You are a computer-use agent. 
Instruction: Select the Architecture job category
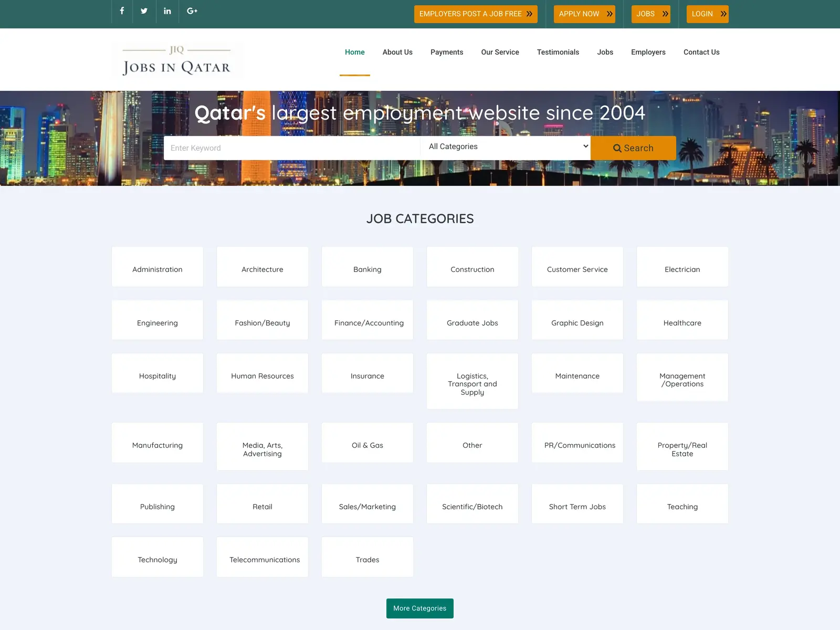click(262, 267)
